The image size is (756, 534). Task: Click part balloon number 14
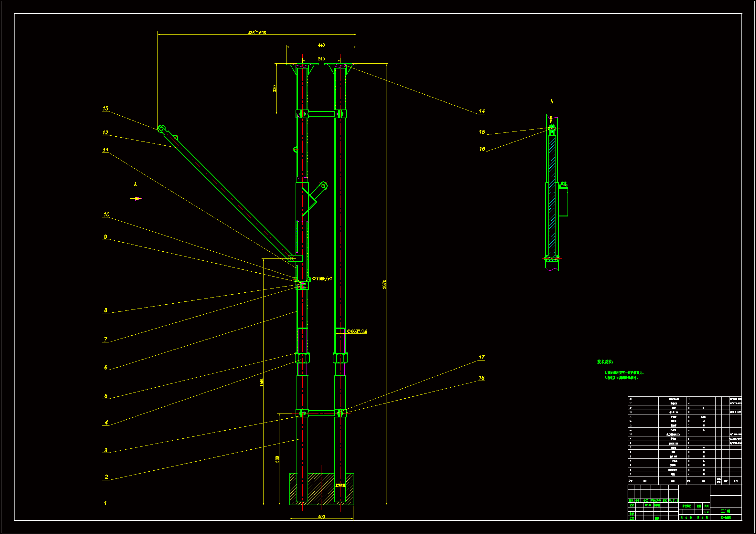coord(482,111)
